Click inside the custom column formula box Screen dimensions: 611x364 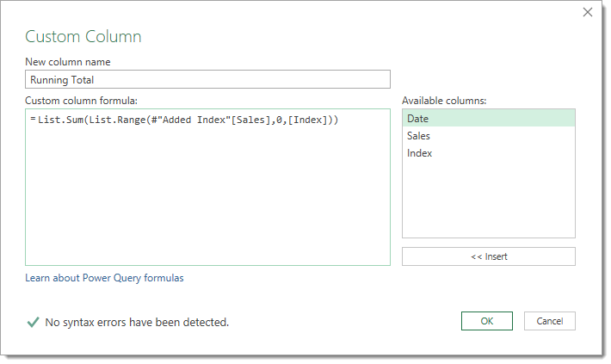tap(207, 187)
